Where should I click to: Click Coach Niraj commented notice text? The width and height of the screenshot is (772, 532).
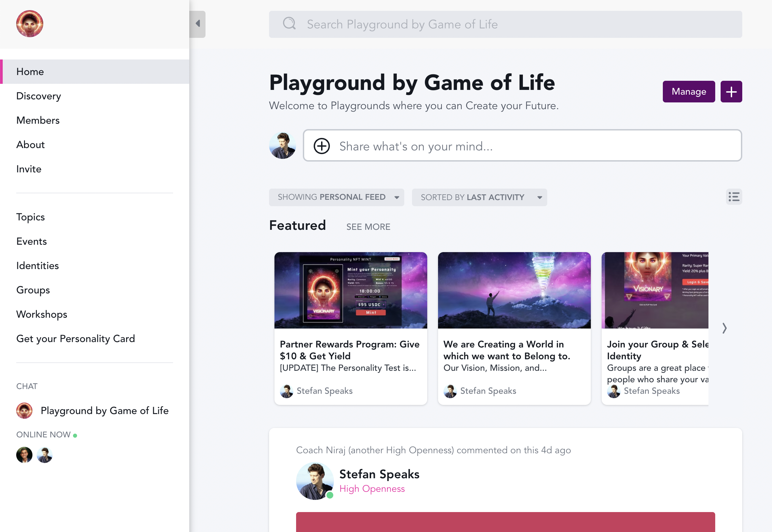433,450
